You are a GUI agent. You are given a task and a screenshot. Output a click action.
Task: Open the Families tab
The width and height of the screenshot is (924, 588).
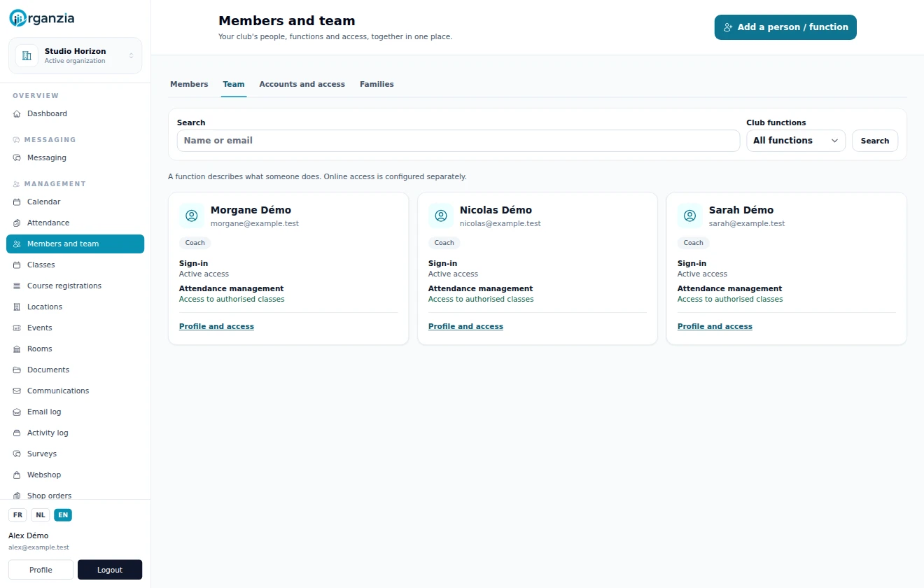tap(377, 84)
